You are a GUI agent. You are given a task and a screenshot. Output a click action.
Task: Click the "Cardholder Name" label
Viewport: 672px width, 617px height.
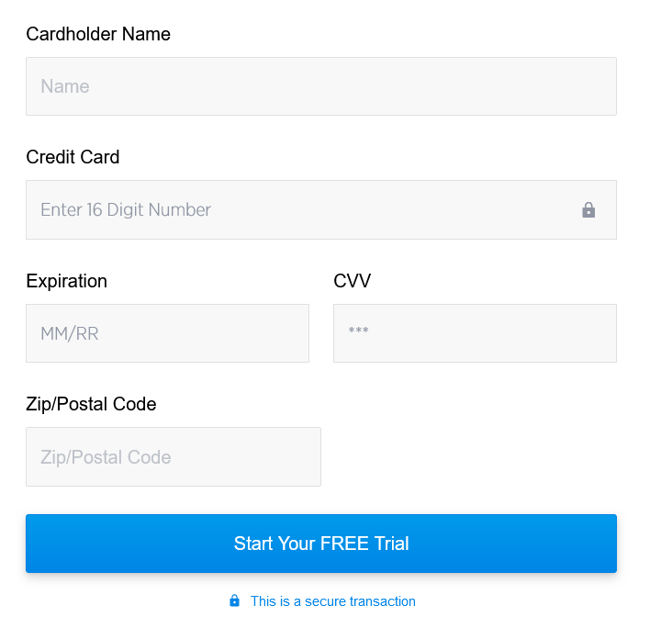[x=98, y=34]
